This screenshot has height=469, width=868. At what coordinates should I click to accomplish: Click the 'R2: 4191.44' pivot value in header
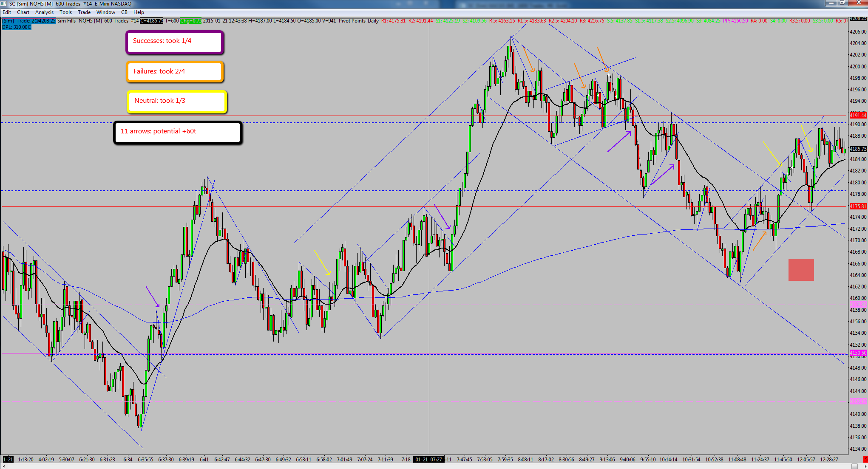(x=420, y=21)
